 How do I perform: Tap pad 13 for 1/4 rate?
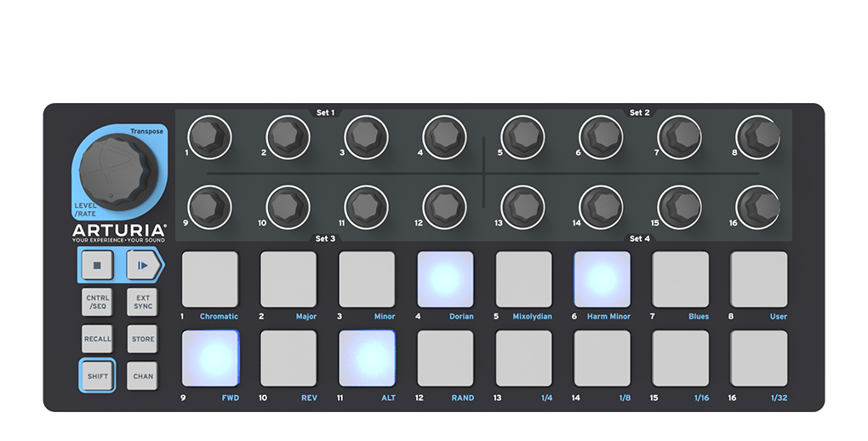pos(523,358)
